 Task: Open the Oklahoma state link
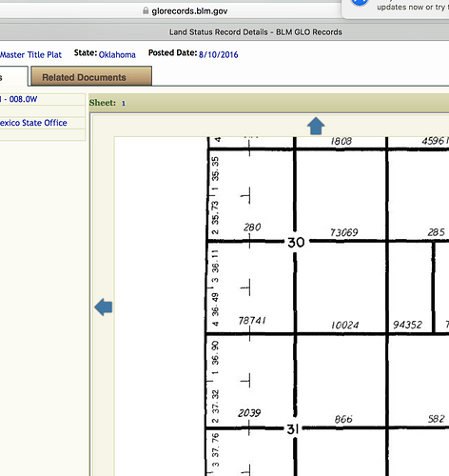click(x=117, y=55)
